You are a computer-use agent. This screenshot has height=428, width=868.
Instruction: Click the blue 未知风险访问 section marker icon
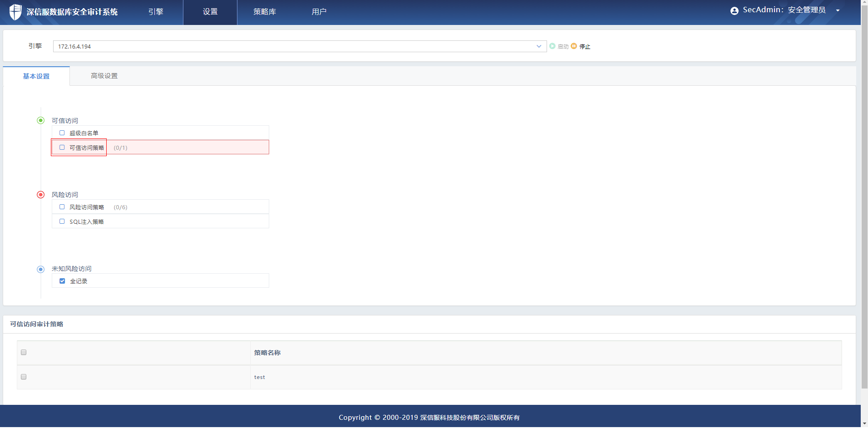[x=41, y=269]
